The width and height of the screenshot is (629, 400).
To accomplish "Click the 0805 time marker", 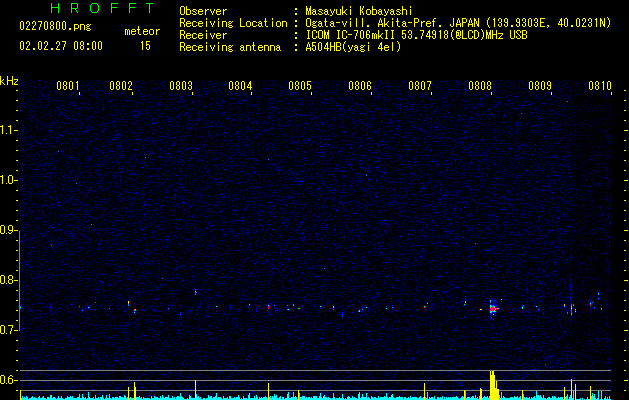I will click(300, 86).
